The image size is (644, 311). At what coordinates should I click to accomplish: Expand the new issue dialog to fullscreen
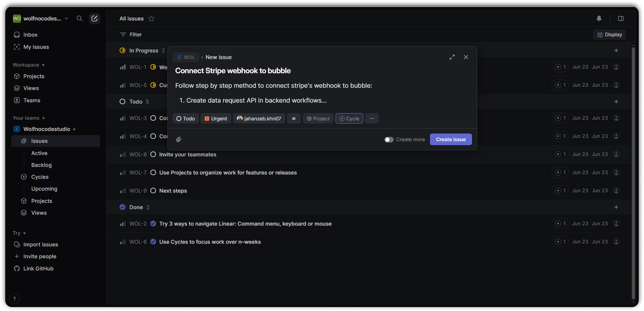click(x=452, y=57)
